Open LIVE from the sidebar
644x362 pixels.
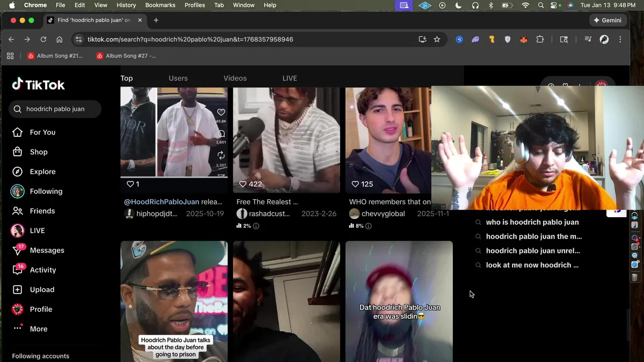point(28,230)
